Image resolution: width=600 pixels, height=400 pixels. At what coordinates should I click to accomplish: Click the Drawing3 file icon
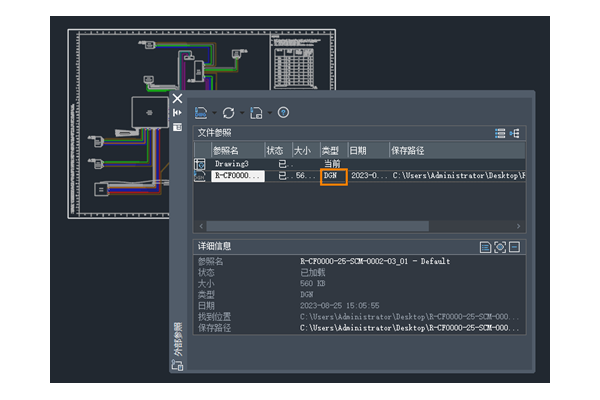tap(200, 164)
